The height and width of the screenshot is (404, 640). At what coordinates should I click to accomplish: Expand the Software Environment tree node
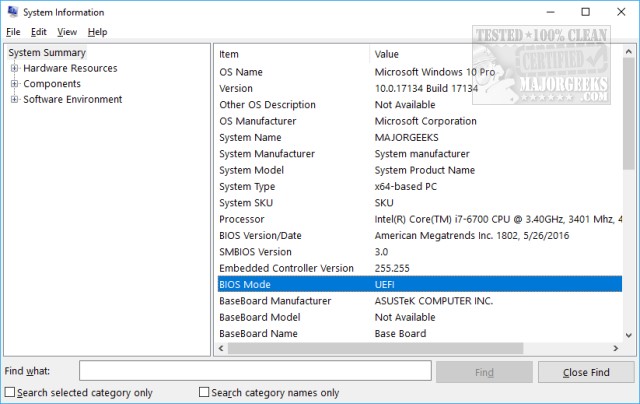tap(15, 99)
